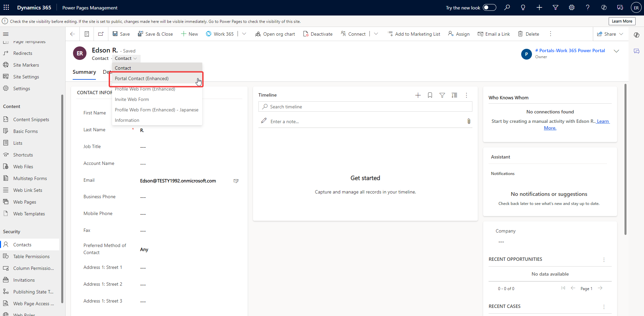This screenshot has height=316, width=644.
Task: Add a timeline record with the plus icon
Action: pos(418,95)
